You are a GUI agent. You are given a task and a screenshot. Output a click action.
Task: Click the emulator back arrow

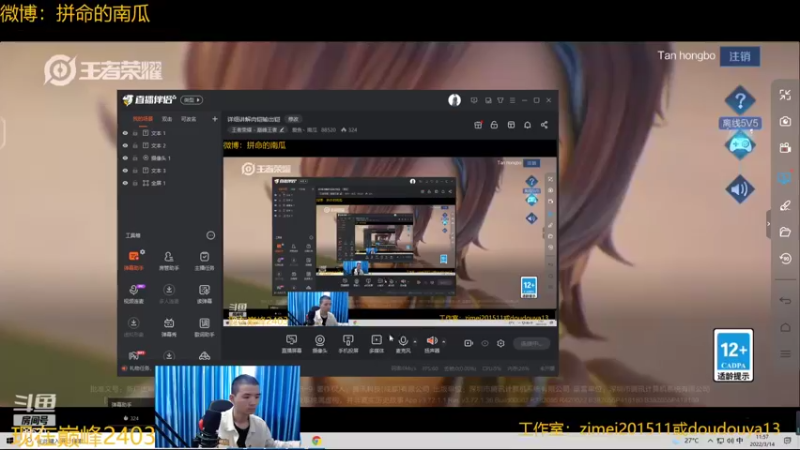785,301
